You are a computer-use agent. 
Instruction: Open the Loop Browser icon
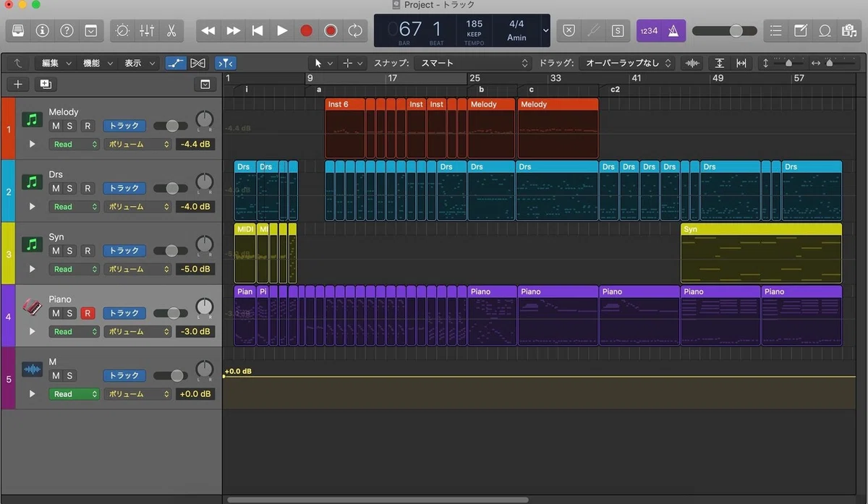825,30
